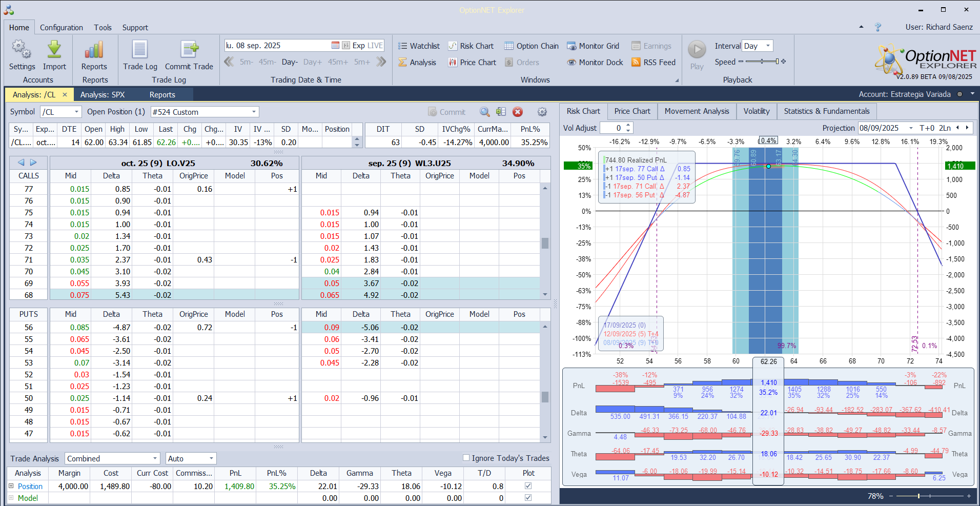This screenshot has width=980, height=506.
Task: Open the Analysis sigma window
Action: click(417, 63)
